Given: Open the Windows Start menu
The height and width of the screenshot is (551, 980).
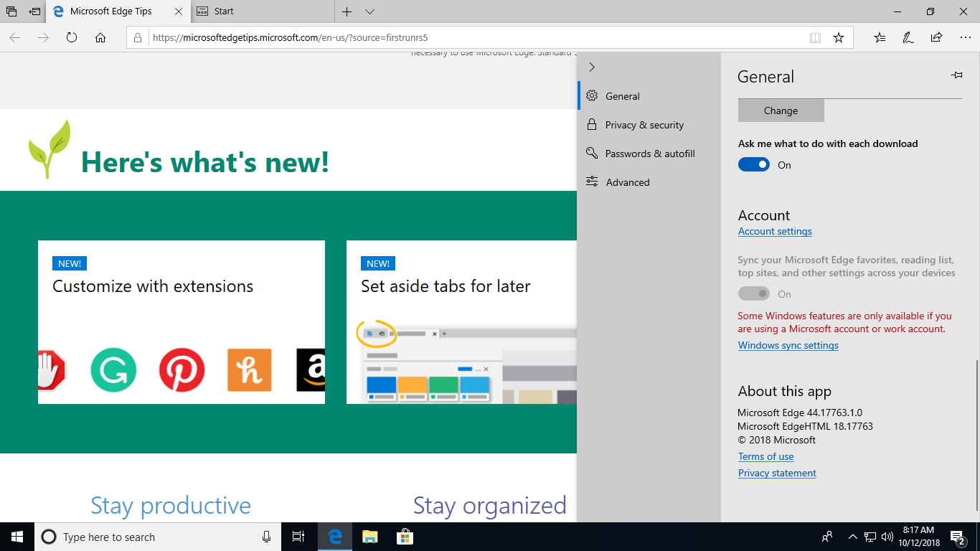Looking at the screenshot, I should point(17,537).
